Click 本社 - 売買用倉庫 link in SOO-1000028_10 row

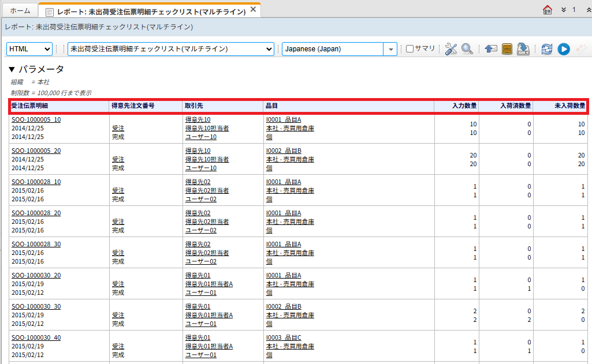pyautogui.click(x=290, y=190)
